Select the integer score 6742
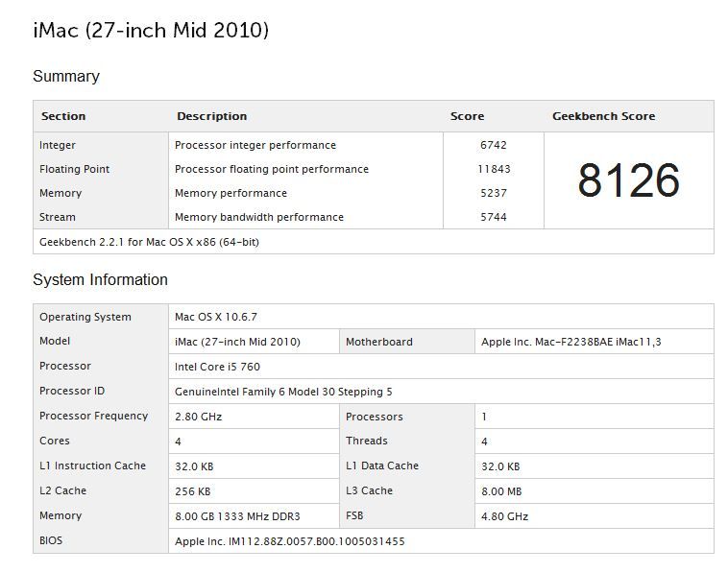The height and width of the screenshot is (573, 728). 494,145
